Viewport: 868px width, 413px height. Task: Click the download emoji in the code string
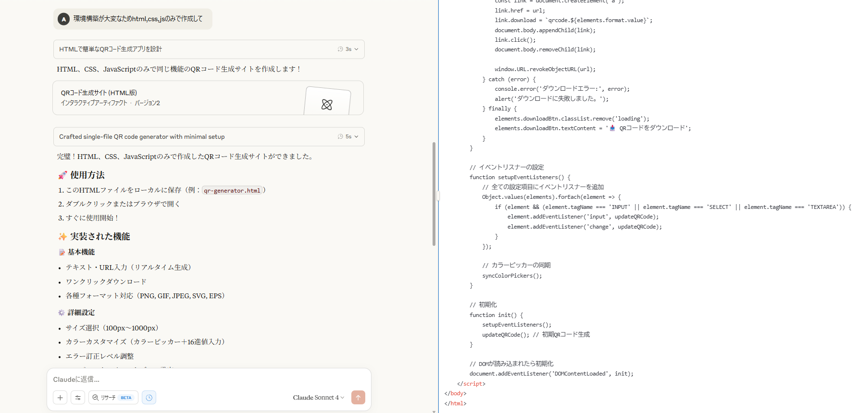[x=612, y=128]
